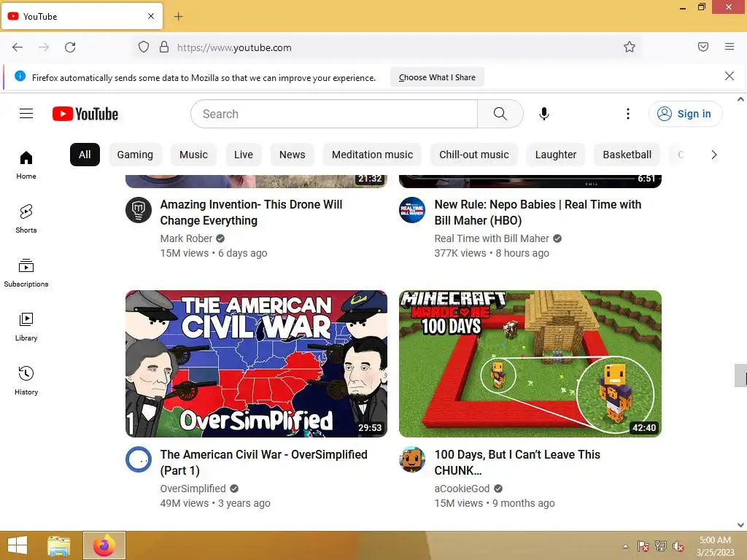The image size is (747, 560).
Task: Select the All category chip
Action: click(x=85, y=155)
